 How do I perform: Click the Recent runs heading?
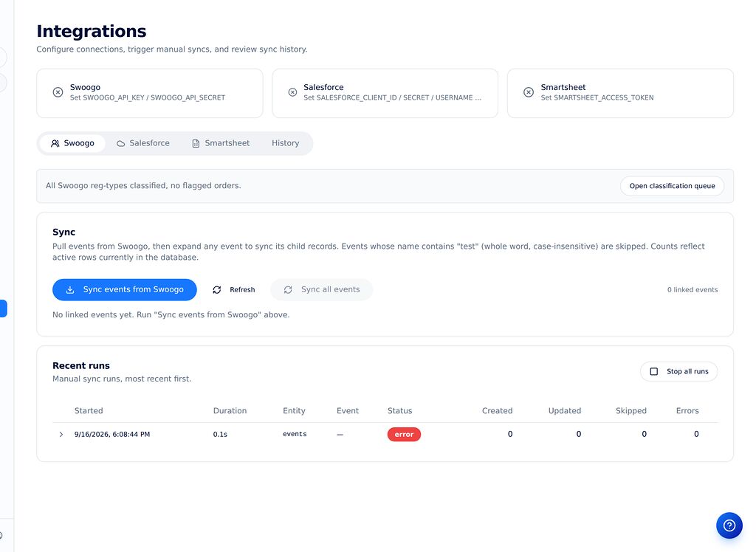tap(81, 366)
